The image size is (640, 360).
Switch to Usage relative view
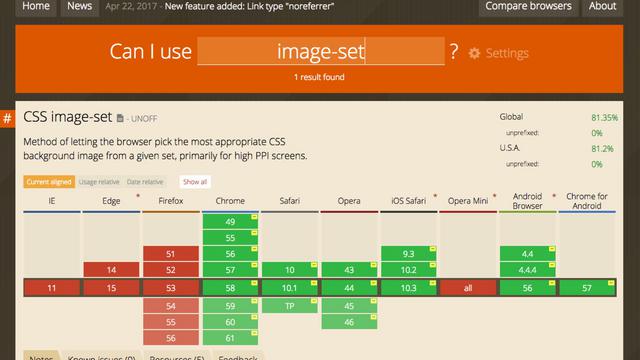99,182
